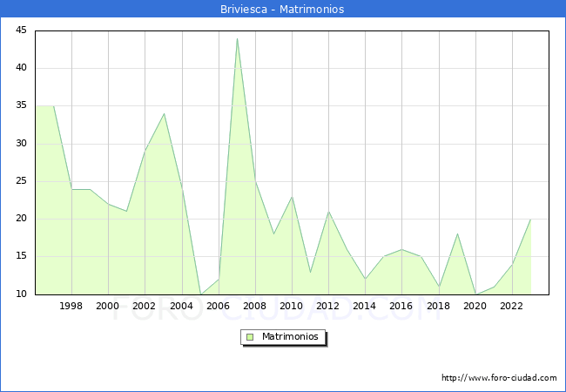This screenshot has width=566, height=392.
Task: Click the 2012 peak at 21
Action: (328, 212)
